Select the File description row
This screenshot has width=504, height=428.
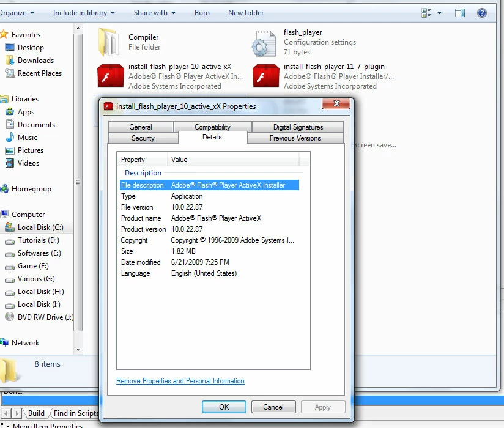pyautogui.click(x=209, y=185)
